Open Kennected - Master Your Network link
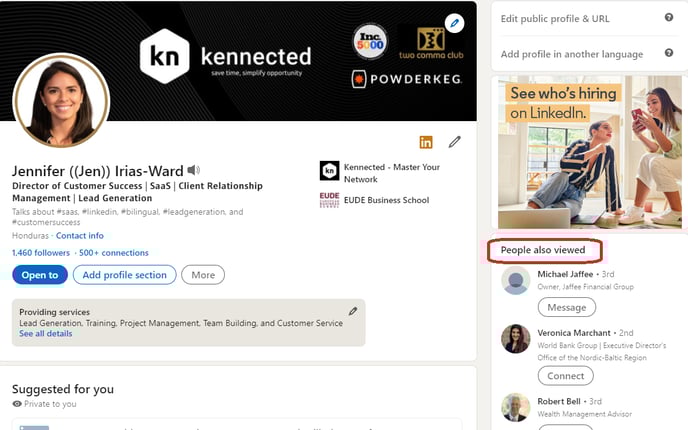Screen dimensions: 688x430 391,173
